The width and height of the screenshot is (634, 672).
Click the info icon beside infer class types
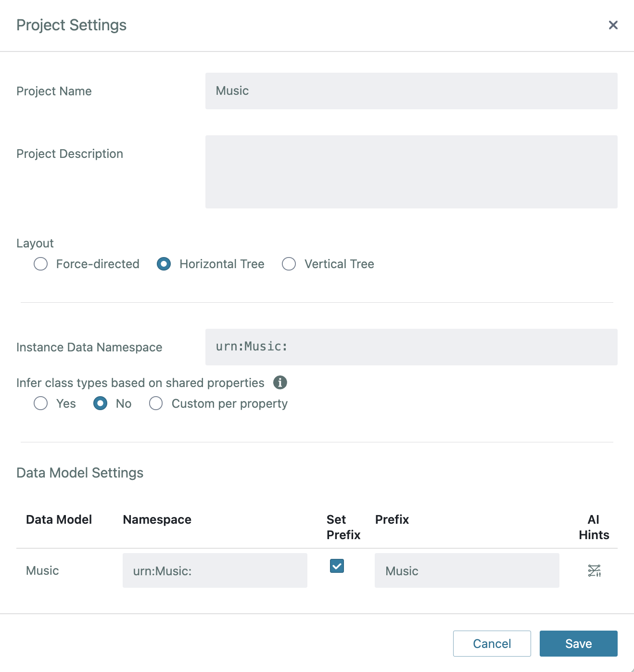click(280, 383)
